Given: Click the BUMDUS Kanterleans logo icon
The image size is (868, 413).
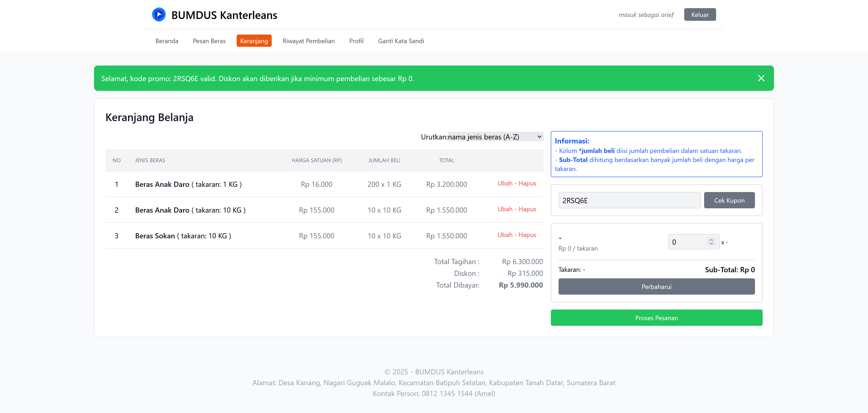Looking at the screenshot, I should pyautogui.click(x=159, y=14).
